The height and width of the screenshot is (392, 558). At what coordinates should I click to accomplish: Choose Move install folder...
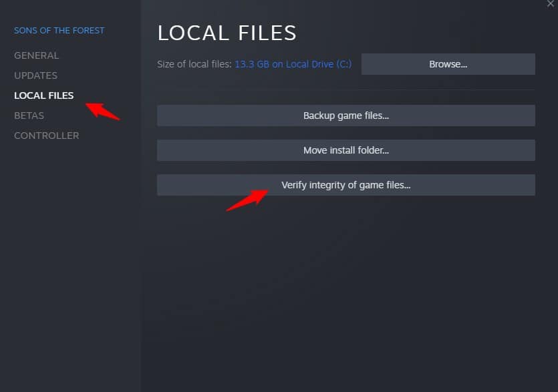(x=345, y=150)
